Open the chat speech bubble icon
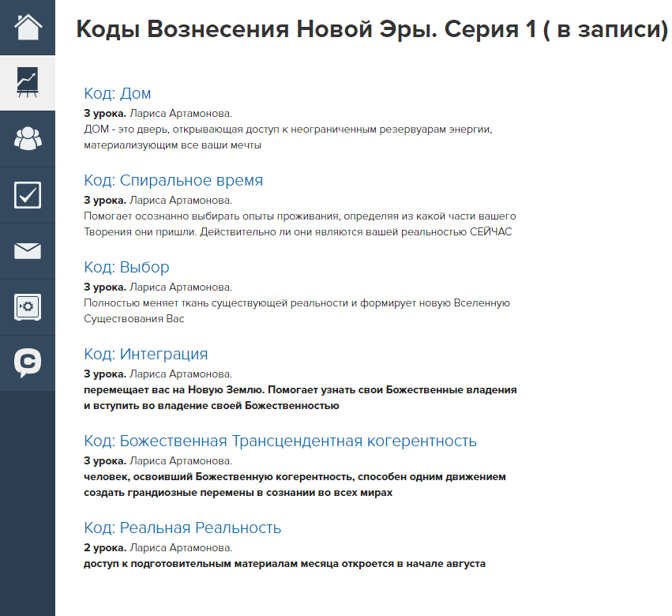Image resolution: width=672 pixels, height=616 pixels. click(28, 363)
